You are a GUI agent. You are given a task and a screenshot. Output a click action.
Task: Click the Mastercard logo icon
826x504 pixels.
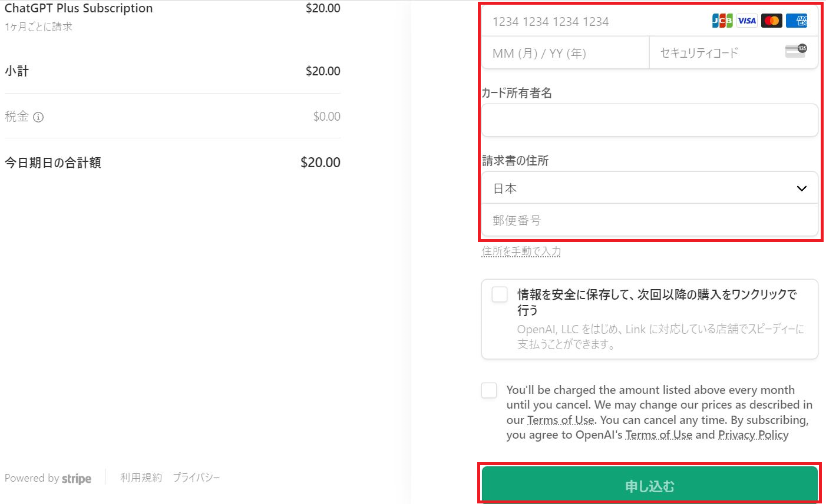click(772, 21)
